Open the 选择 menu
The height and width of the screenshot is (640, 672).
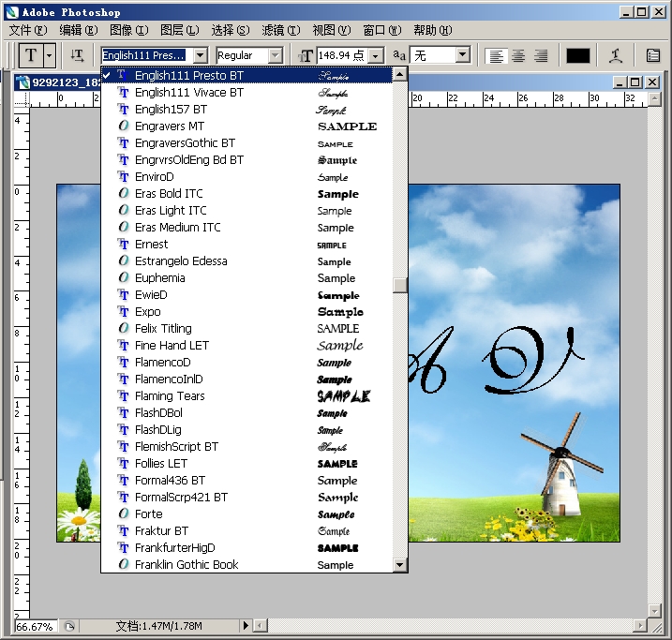point(231,30)
